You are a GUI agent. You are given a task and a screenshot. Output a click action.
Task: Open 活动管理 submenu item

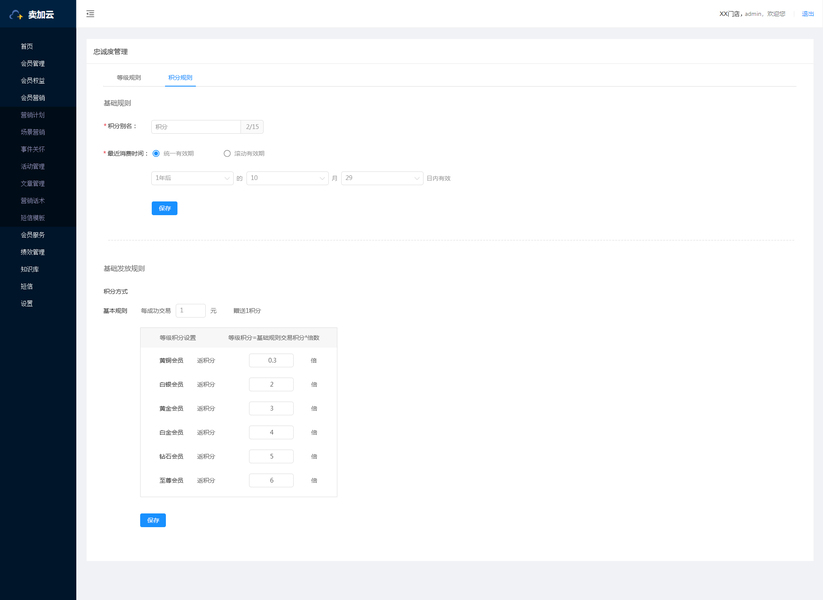33,166
